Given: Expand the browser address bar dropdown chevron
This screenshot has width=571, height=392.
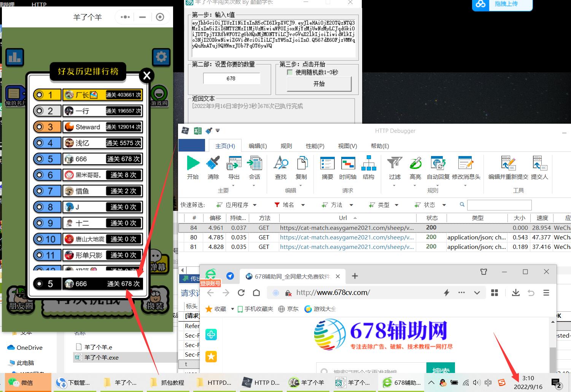Looking at the screenshot, I should tap(477, 293).
